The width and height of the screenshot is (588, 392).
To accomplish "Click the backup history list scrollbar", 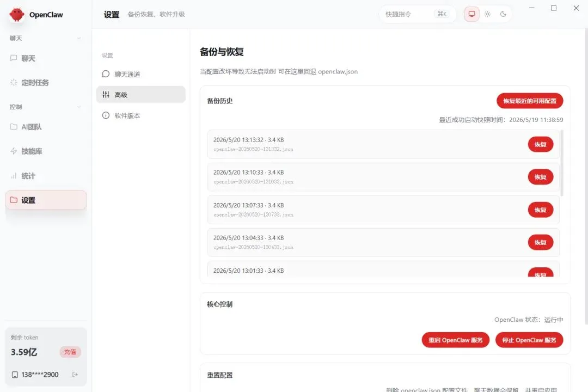I will [562, 163].
